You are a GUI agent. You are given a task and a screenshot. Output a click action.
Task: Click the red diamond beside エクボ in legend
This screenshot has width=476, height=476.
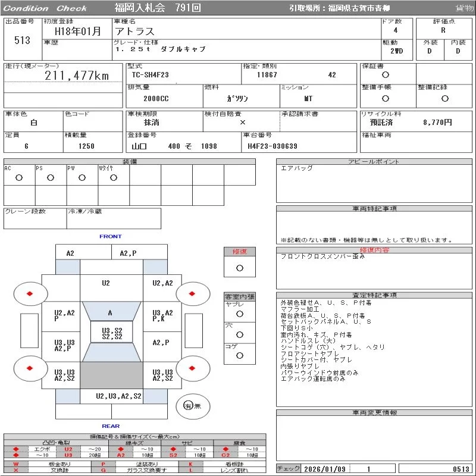16,449
